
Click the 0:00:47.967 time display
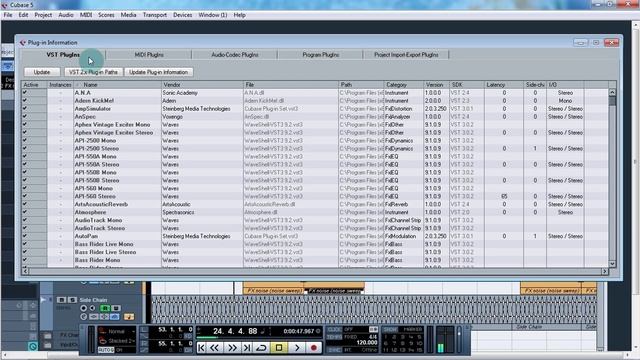point(299,331)
